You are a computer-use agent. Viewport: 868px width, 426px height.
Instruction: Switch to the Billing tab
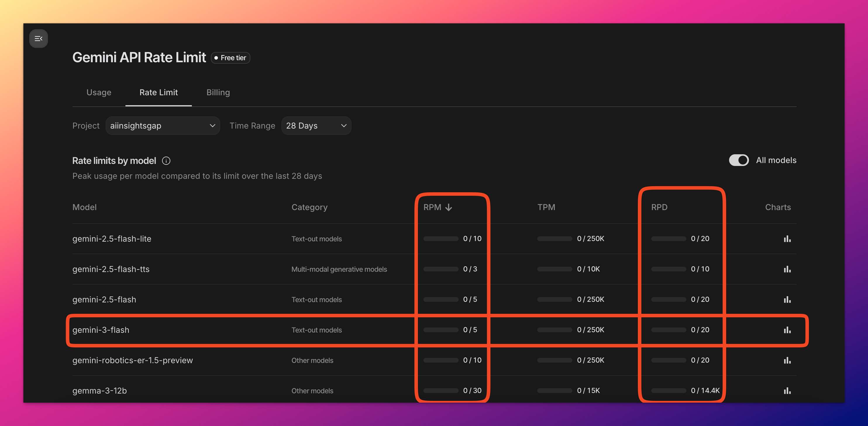click(218, 92)
